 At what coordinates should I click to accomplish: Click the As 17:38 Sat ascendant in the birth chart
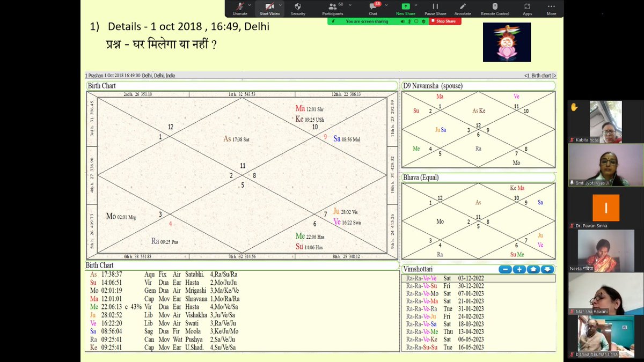tap(237, 139)
